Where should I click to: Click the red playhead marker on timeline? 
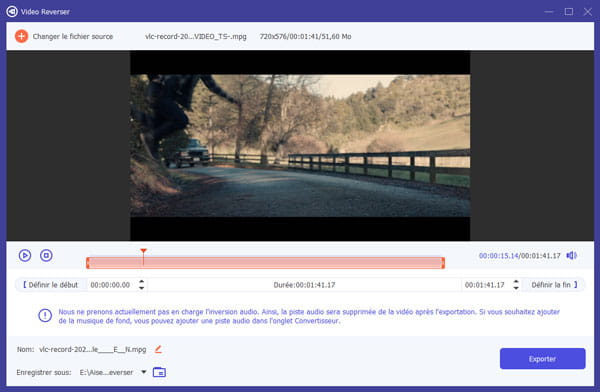pos(143,251)
